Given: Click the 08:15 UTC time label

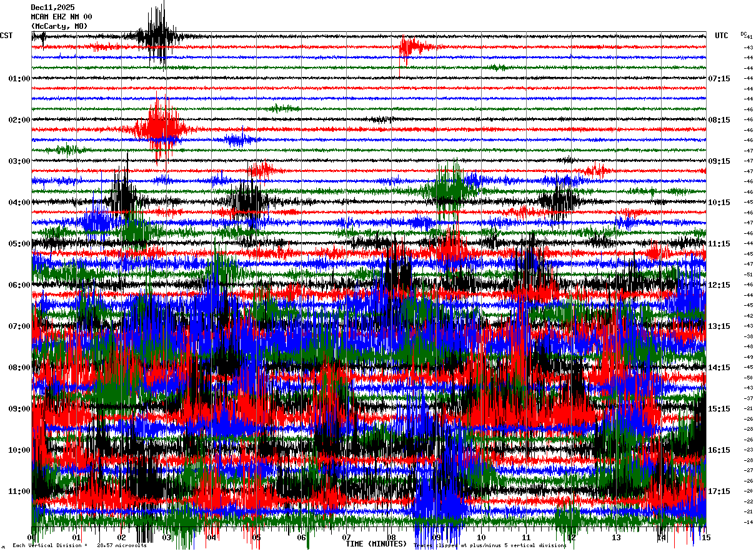Looking at the screenshot, I should click(x=719, y=120).
